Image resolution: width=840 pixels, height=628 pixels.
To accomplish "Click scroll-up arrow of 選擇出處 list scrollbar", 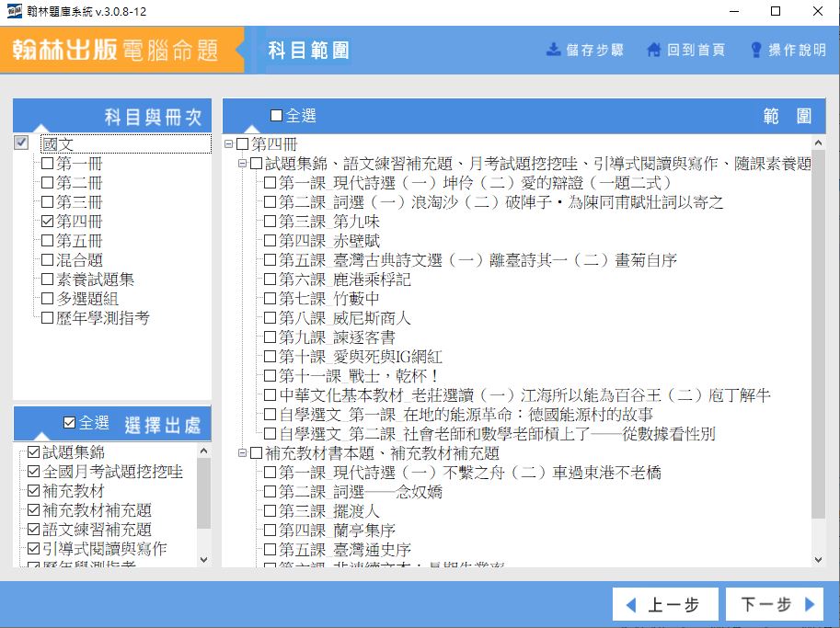I will click(x=203, y=451).
